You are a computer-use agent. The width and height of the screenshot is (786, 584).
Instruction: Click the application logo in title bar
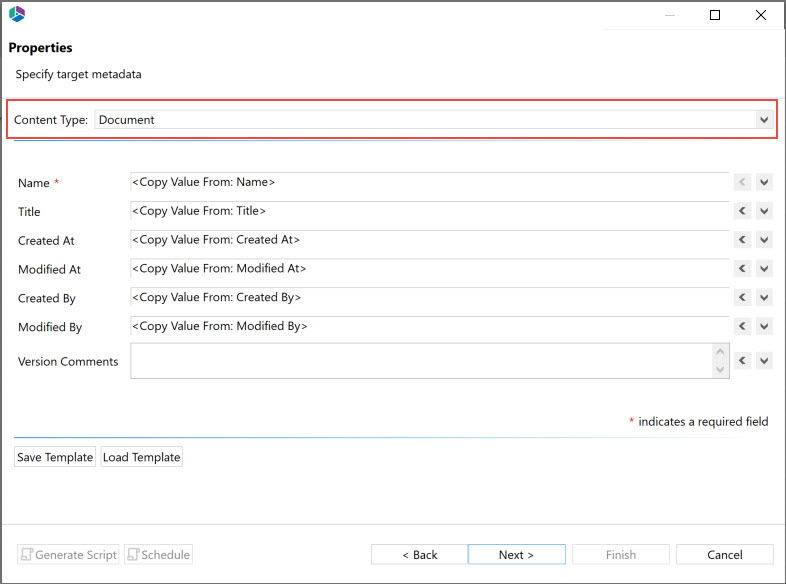pos(16,14)
